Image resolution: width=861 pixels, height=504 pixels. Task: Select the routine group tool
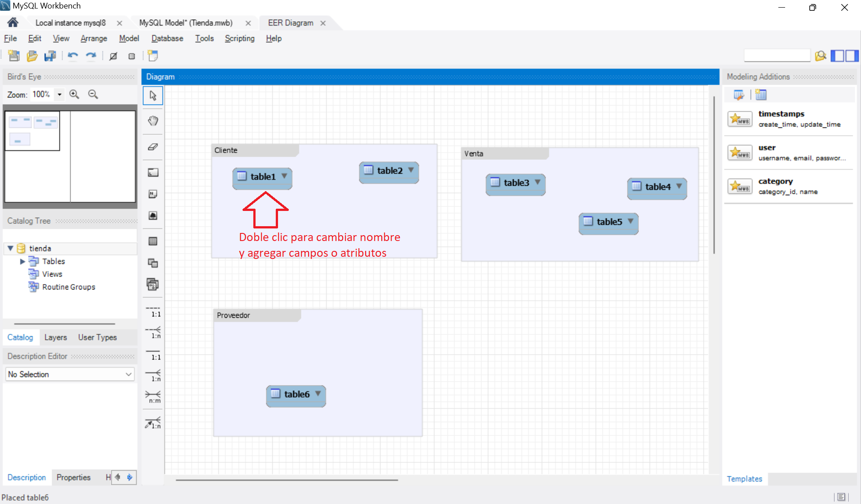tap(153, 285)
